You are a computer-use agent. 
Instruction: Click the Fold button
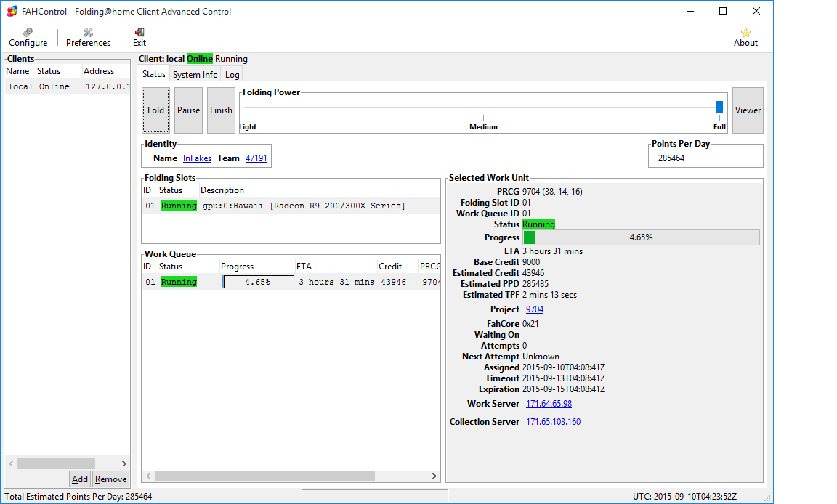[156, 110]
